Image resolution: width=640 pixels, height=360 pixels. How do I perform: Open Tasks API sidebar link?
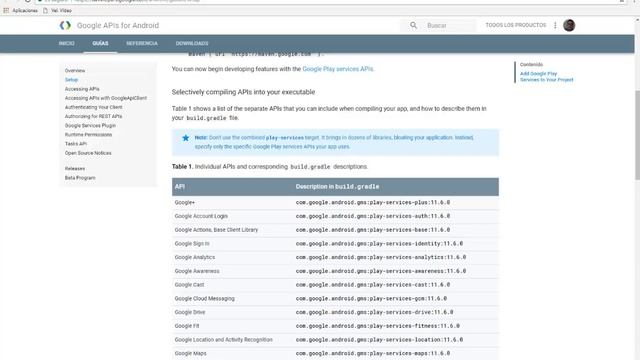click(76, 144)
